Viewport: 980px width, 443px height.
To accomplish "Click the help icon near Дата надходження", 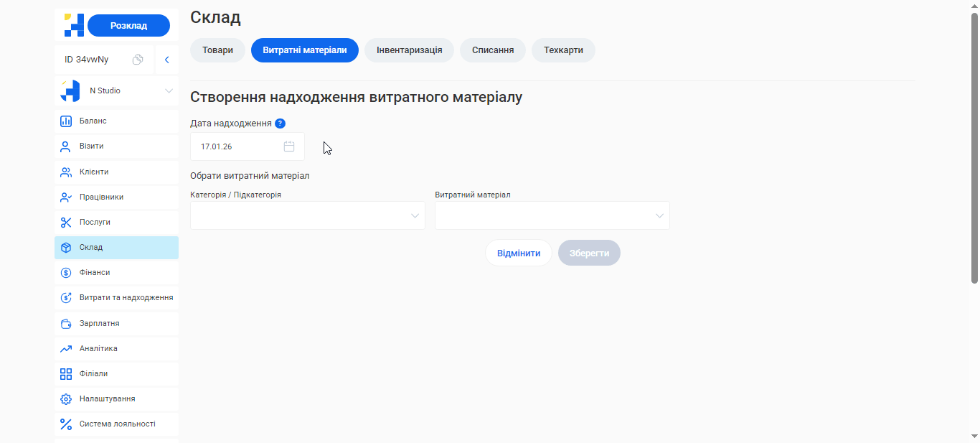I will coord(279,123).
